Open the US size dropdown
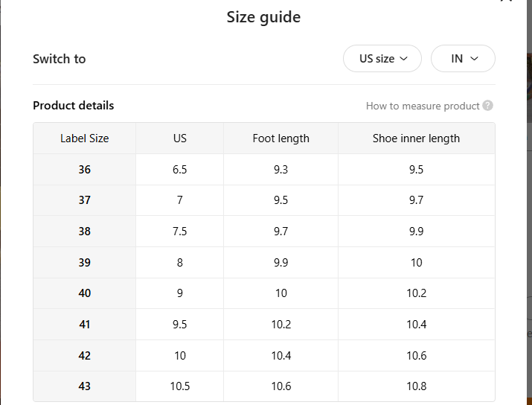 (382, 59)
